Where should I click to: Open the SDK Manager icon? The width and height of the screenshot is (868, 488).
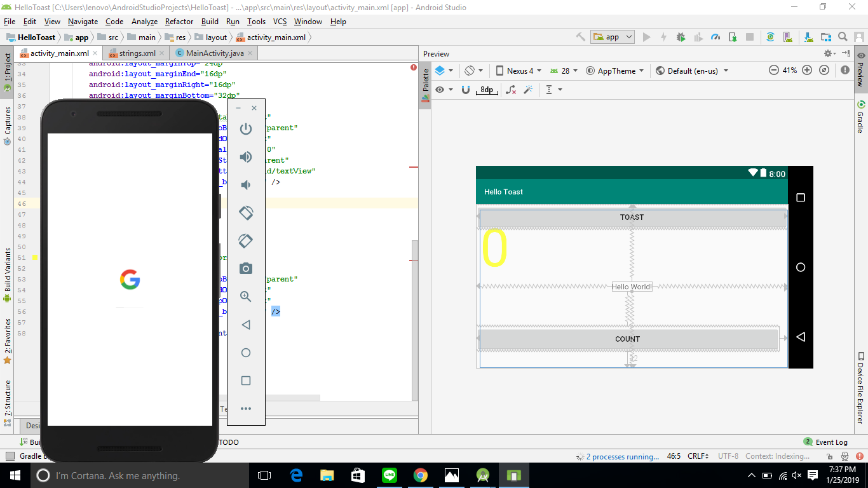tap(808, 37)
